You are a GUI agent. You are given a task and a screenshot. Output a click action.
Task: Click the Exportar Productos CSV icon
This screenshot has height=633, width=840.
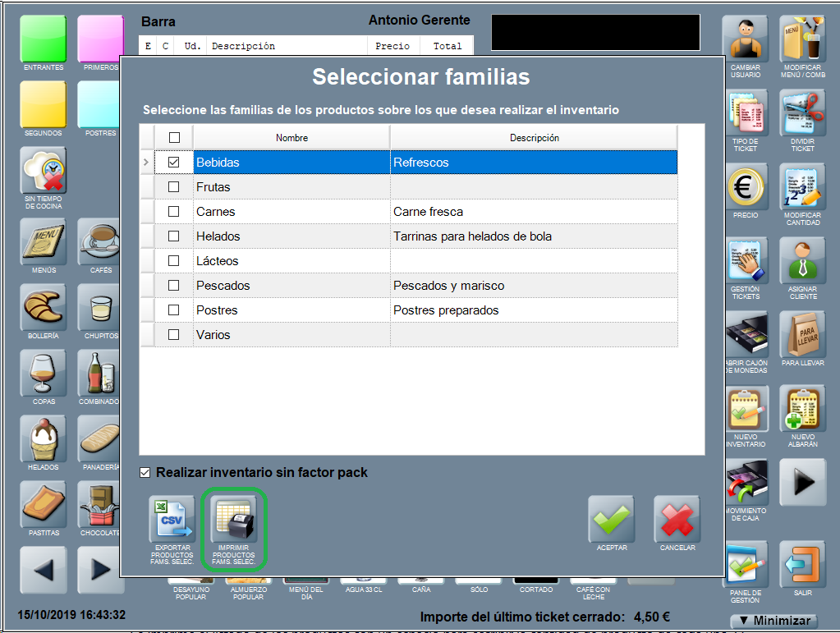172,520
